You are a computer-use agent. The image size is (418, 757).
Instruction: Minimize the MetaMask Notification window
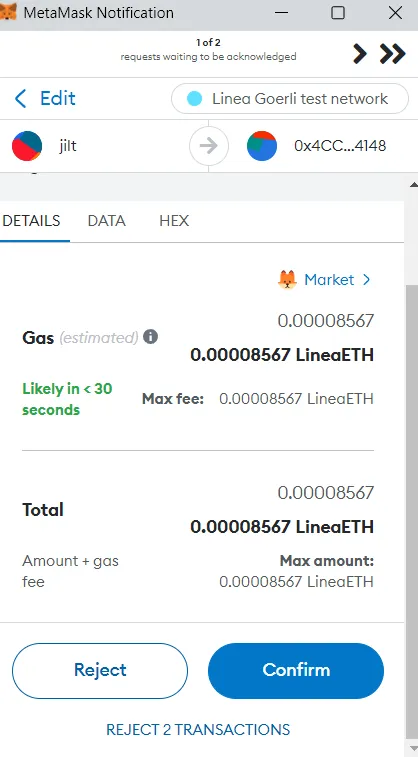click(281, 13)
